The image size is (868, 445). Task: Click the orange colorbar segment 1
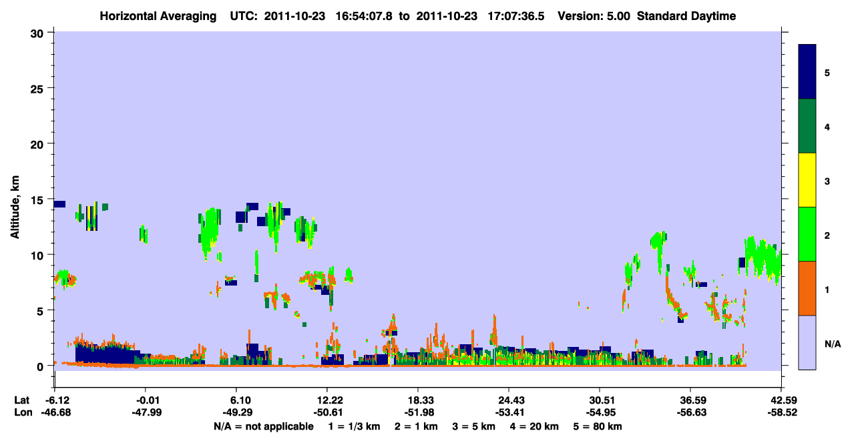pyautogui.click(x=807, y=288)
